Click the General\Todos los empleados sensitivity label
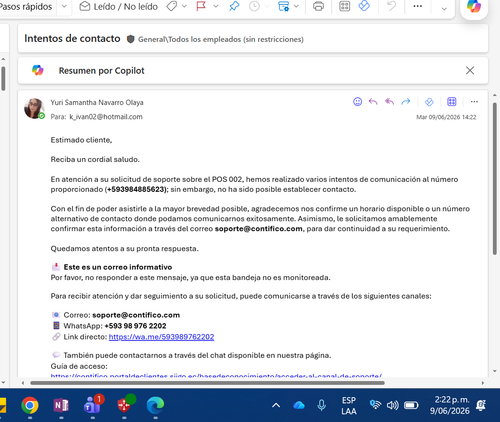Screen dimensions: 500x422 coord(221,39)
